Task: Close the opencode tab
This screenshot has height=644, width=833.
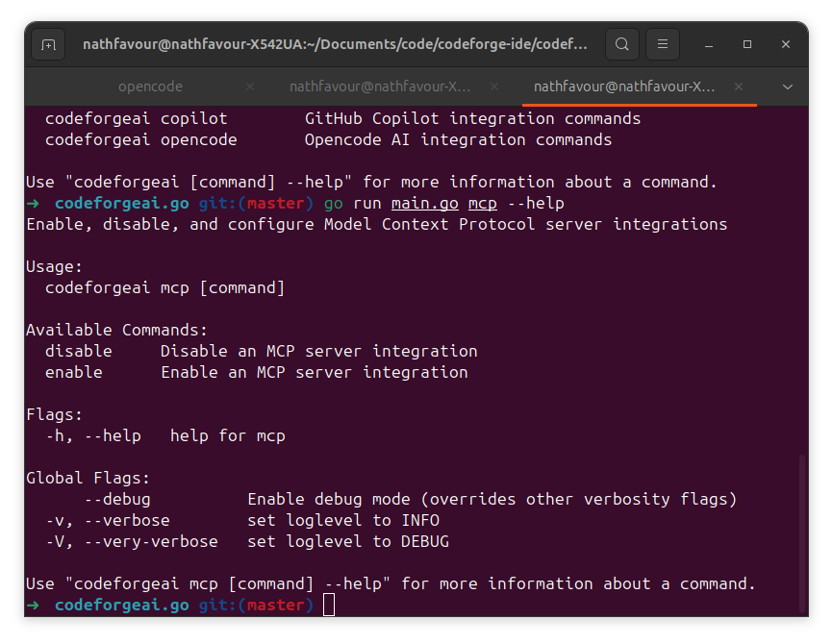Action: tap(250, 87)
